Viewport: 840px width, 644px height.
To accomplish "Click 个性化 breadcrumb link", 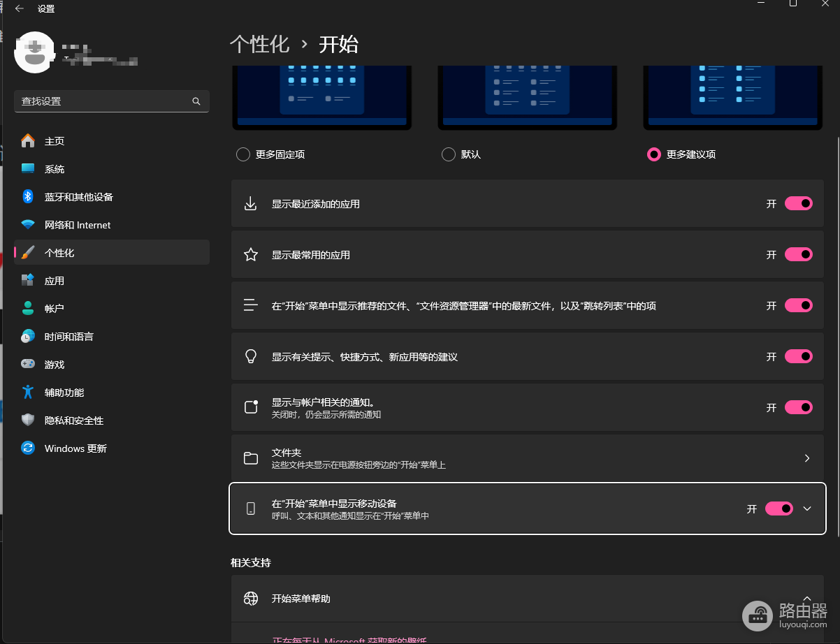I will pos(259,45).
